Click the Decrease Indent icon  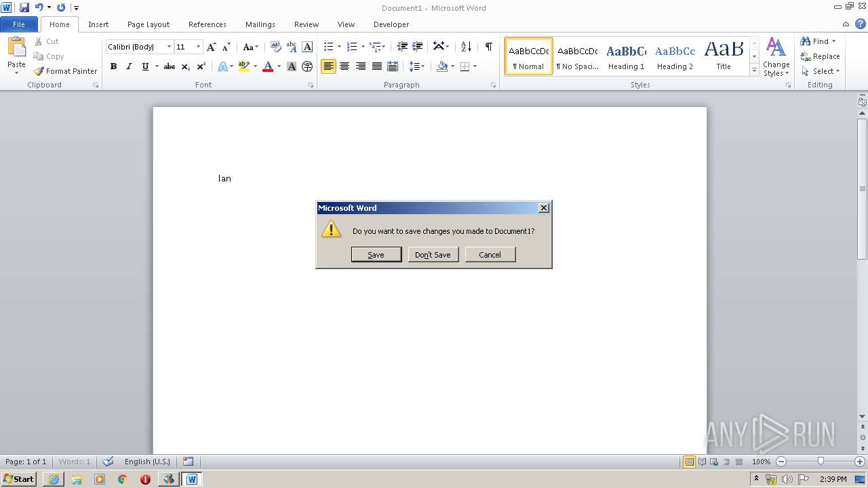pyautogui.click(x=402, y=47)
